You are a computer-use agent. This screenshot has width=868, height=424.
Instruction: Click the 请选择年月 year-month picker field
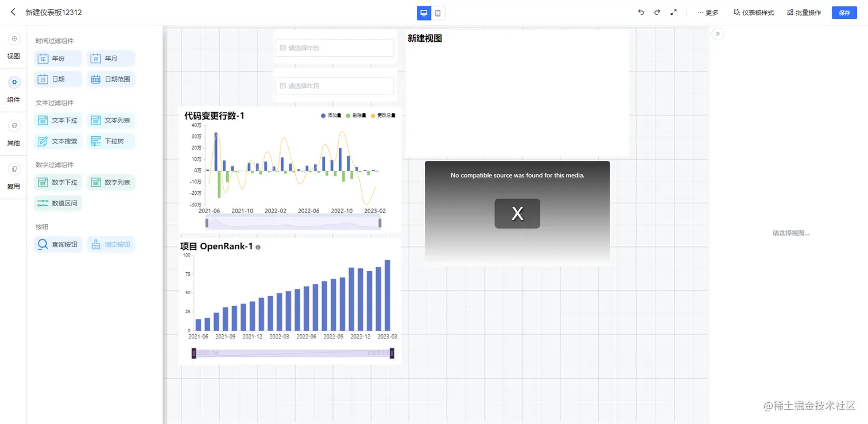(335, 86)
